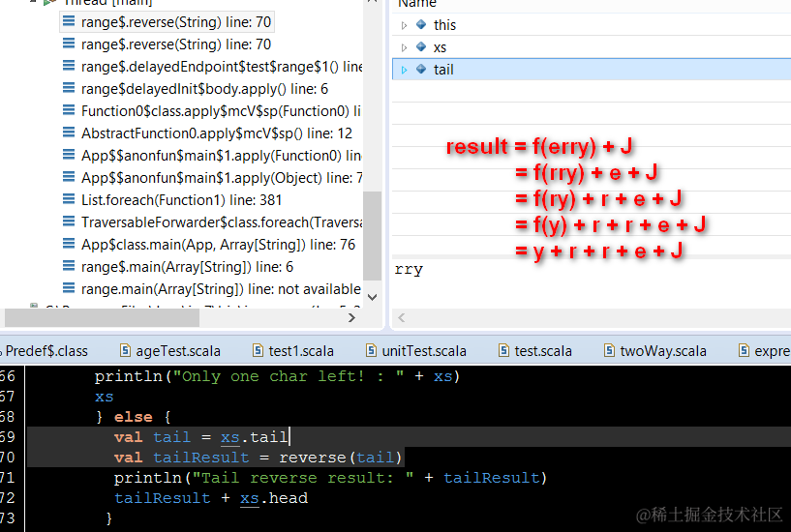Expand the 'xs' variable

point(404,47)
